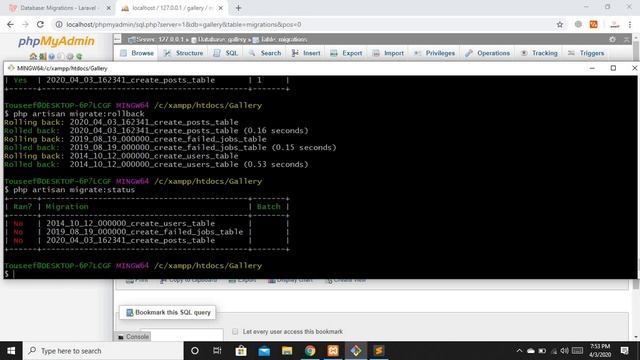Open the Windows Start menu
This screenshot has height=360, width=640.
(11, 351)
